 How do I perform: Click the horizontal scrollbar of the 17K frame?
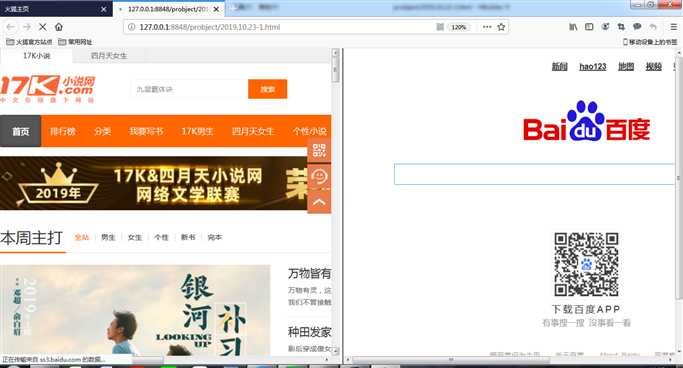[166, 360]
